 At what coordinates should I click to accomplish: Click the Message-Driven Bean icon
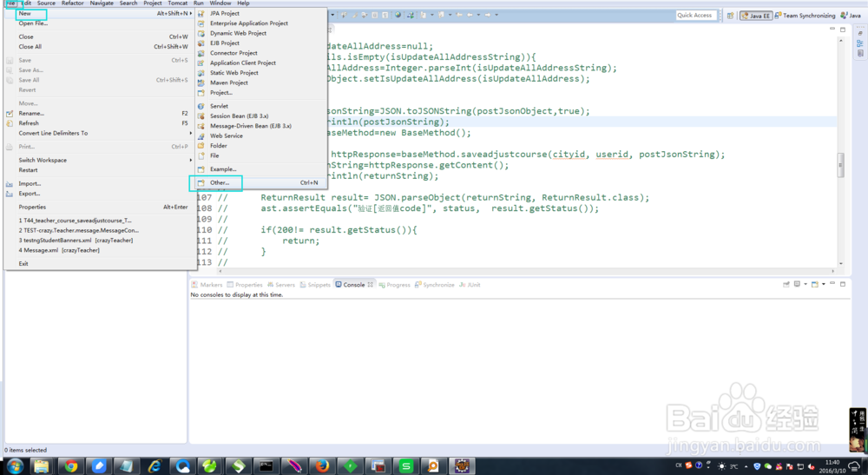201,126
